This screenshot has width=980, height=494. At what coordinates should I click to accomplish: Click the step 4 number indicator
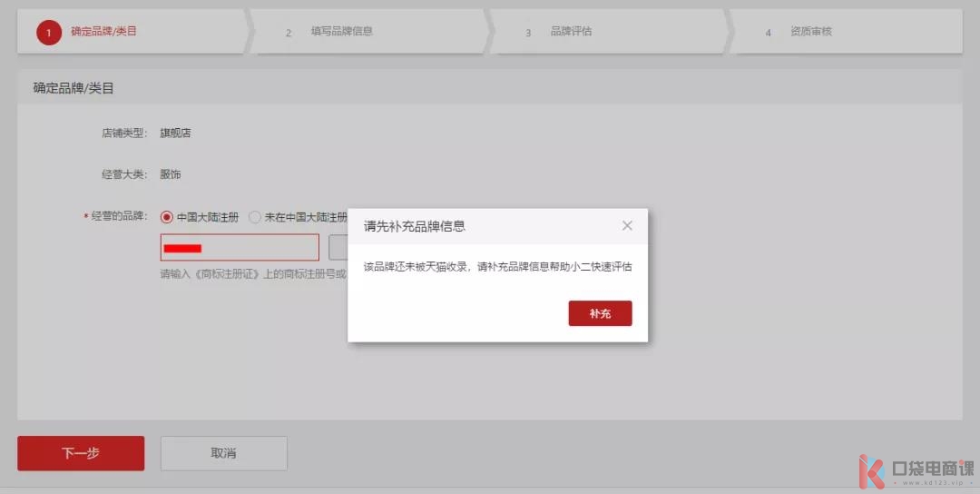(768, 33)
